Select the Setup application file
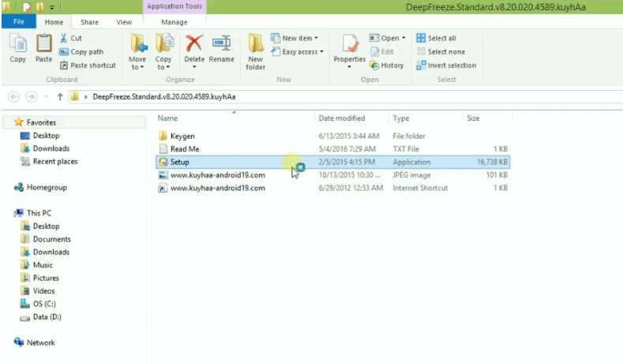This screenshot has height=364, width=623. tap(333, 162)
